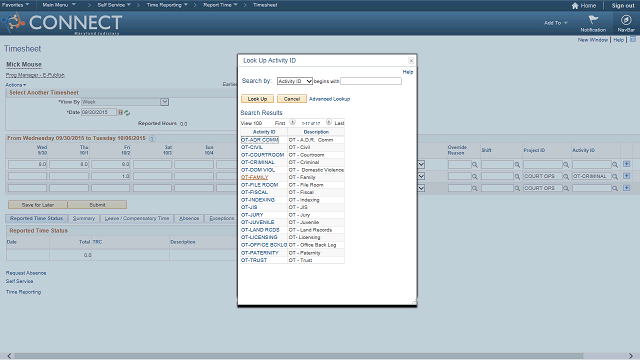This screenshot has height=360, width=640.
Task: Open the Search by Activity ID dropdown
Action: click(295, 81)
